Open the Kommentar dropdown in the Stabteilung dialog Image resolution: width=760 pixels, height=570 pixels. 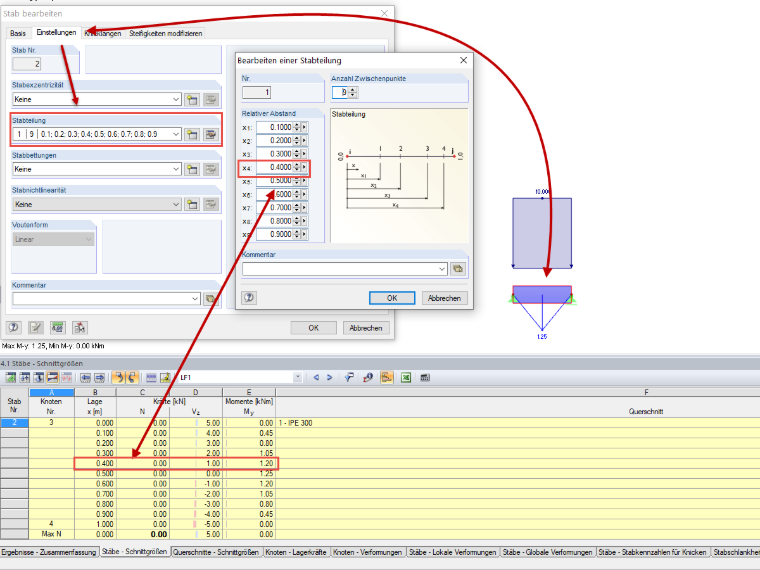442,269
